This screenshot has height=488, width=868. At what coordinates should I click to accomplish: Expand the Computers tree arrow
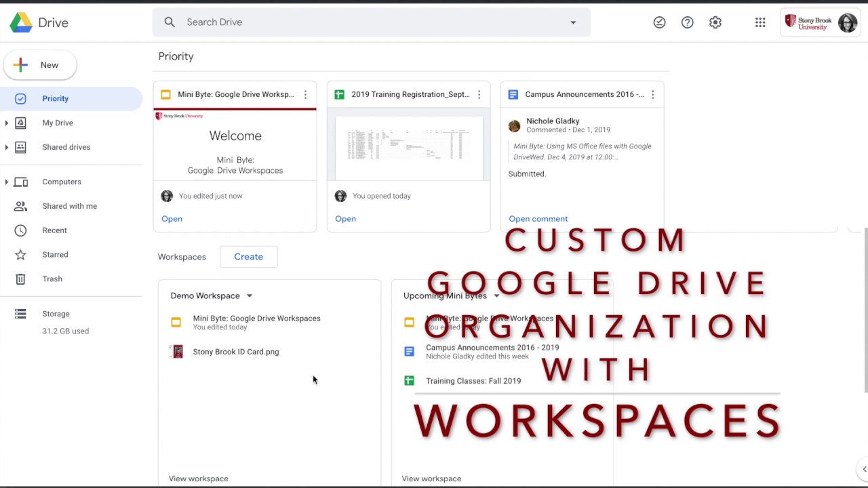point(7,182)
